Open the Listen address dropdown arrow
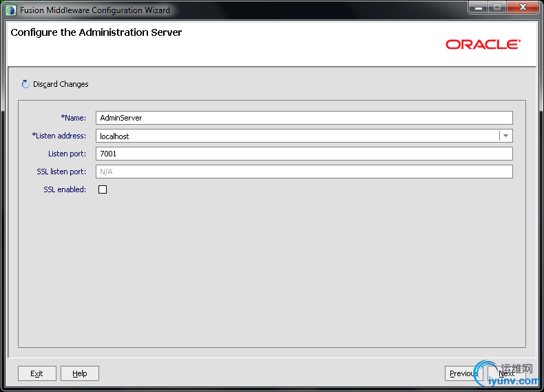 [x=506, y=136]
